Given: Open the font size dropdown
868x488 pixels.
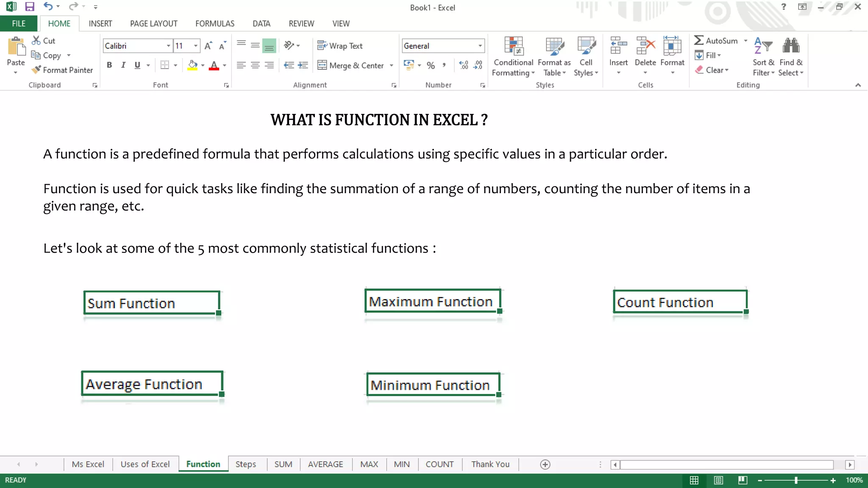Looking at the screenshot, I should coord(195,46).
